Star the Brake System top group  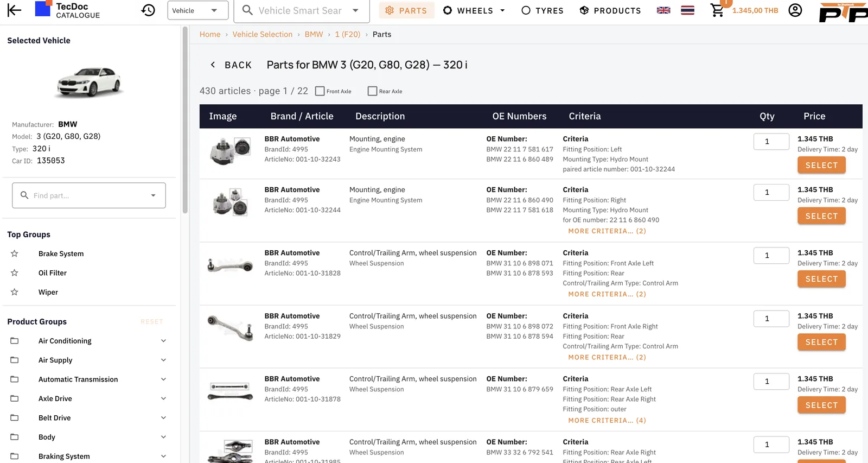point(15,253)
